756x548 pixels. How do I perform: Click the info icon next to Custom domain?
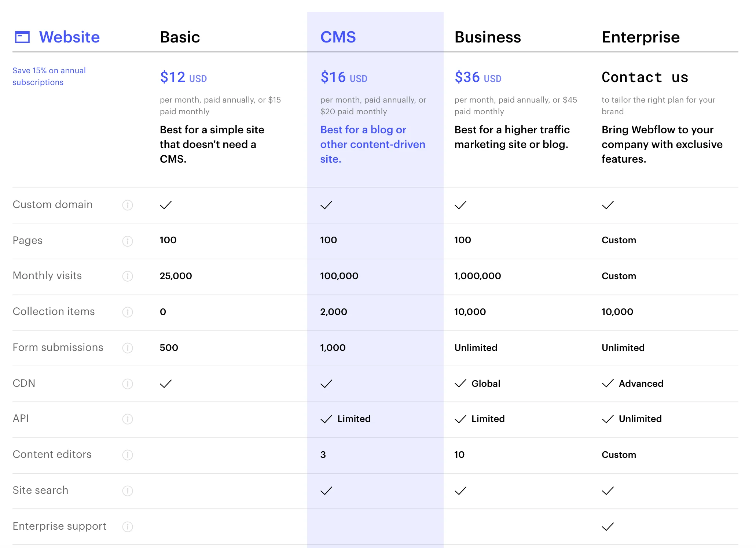point(127,205)
